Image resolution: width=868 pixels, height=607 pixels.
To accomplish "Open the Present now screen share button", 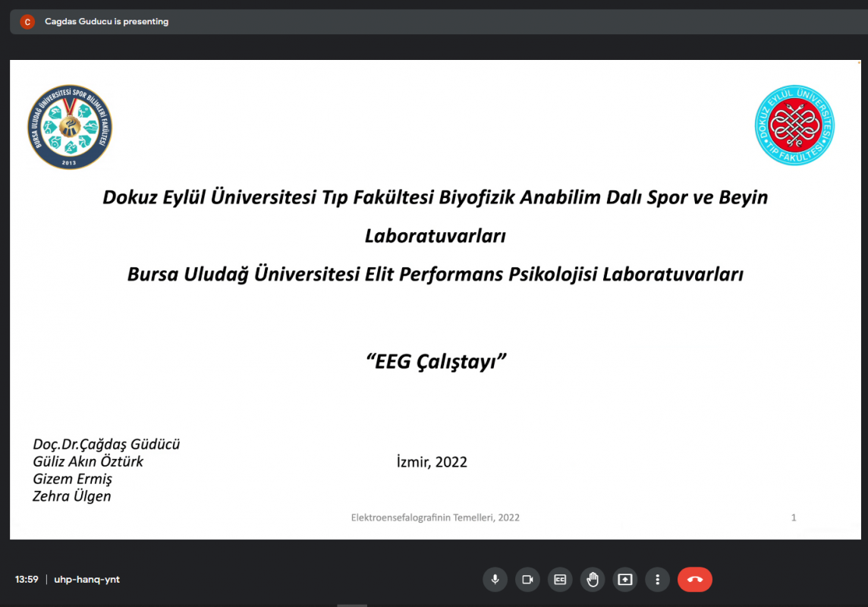I will [x=625, y=580].
